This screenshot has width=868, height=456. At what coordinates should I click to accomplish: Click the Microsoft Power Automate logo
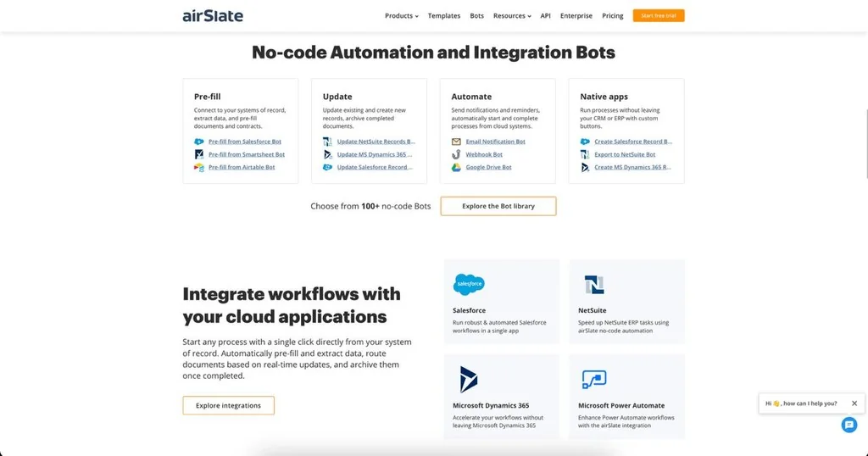(594, 380)
